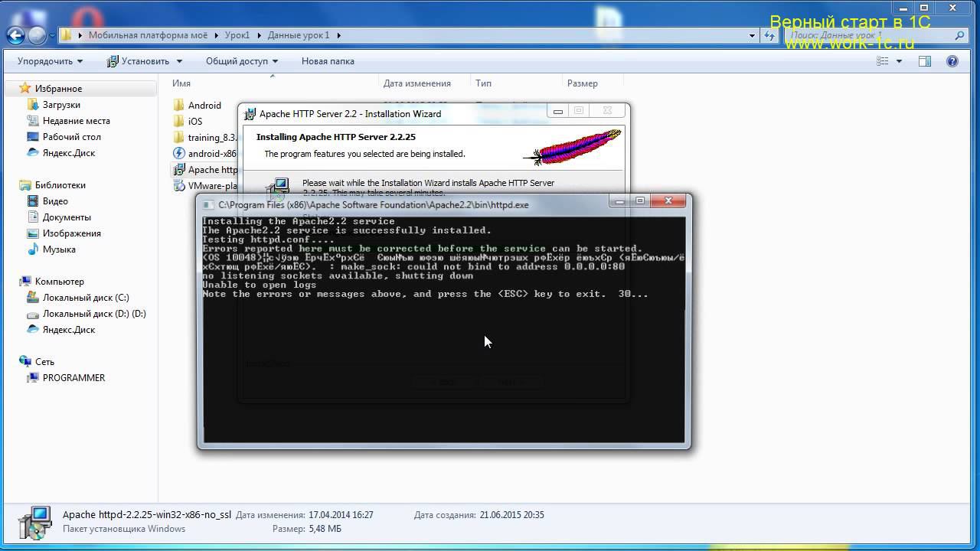Close the httpd.exe console window
Viewport: 980px width, 551px height.
(x=668, y=201)
